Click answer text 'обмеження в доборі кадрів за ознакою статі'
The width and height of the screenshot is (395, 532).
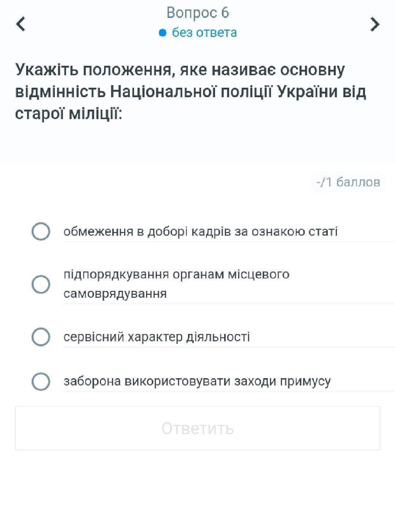[200, 232]
